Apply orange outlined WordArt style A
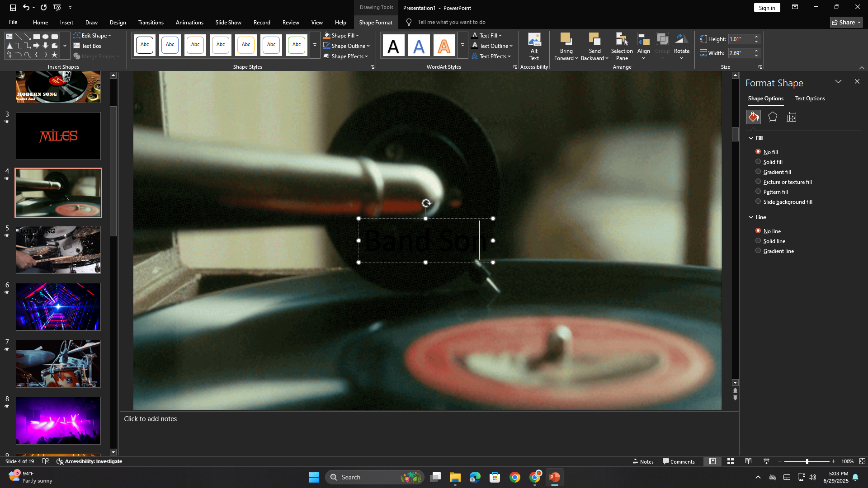The height and width of the screenshot is (488, 868). click(444, 45)
